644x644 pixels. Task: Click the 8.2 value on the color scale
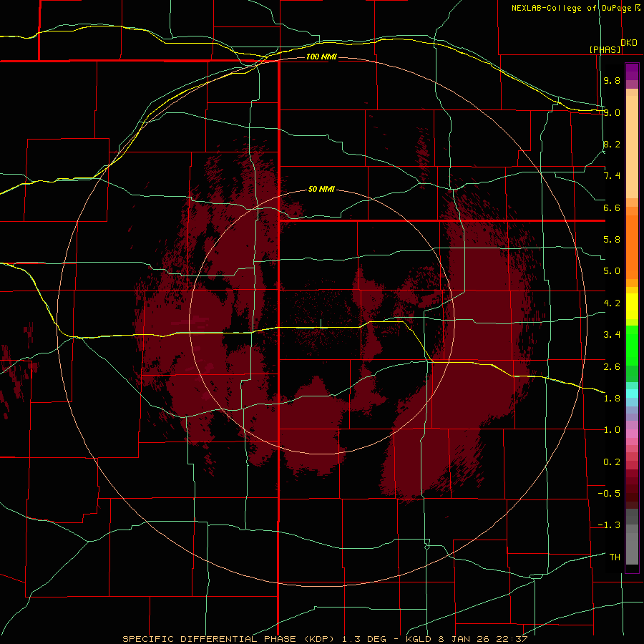click(612, 144)
